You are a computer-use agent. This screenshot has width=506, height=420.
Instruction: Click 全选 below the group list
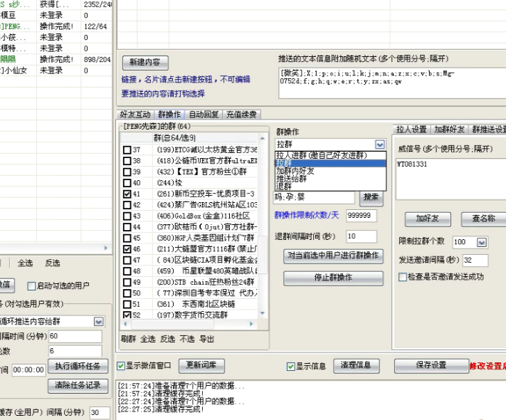(148, 339)
